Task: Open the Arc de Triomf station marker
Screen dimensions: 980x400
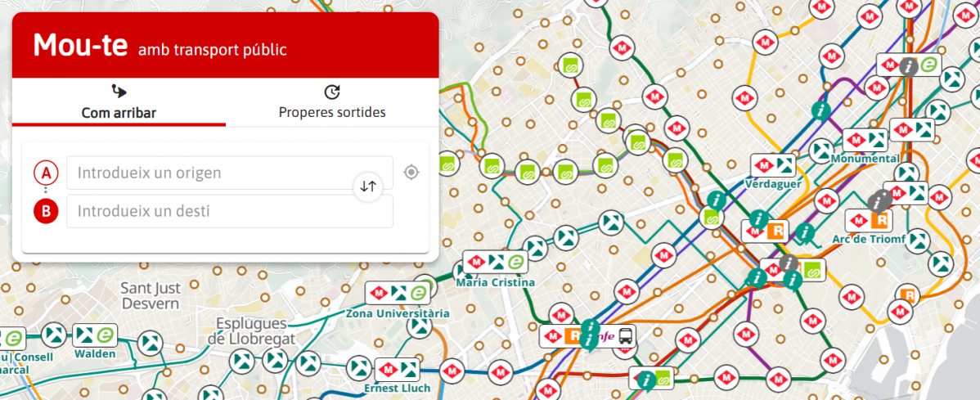Action: coord(868,221)
